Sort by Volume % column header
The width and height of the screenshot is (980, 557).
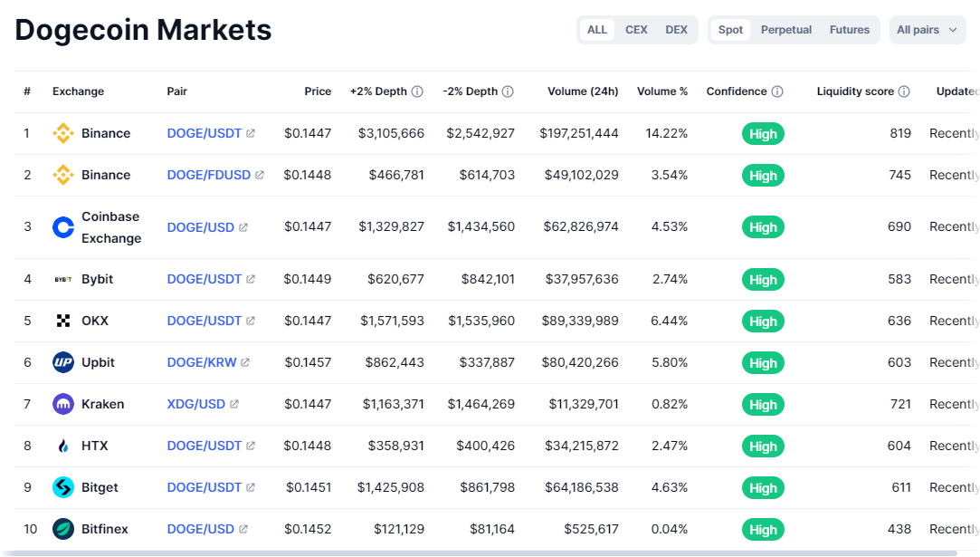tap(661, 91)
